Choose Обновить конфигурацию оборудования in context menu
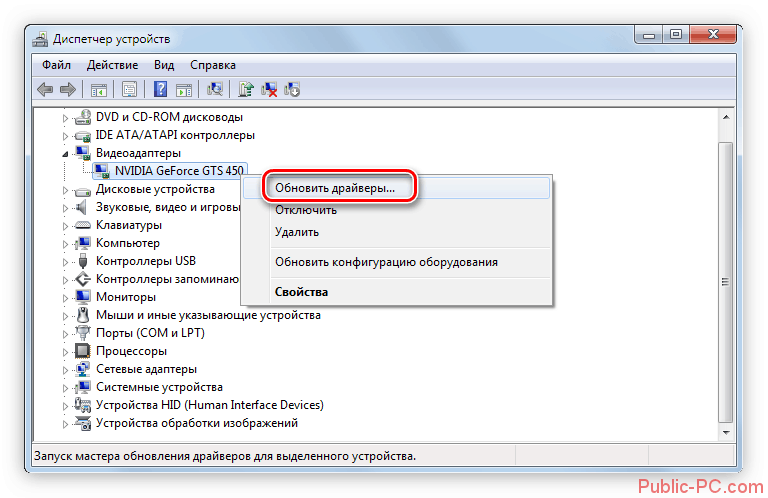 (397, 262)
